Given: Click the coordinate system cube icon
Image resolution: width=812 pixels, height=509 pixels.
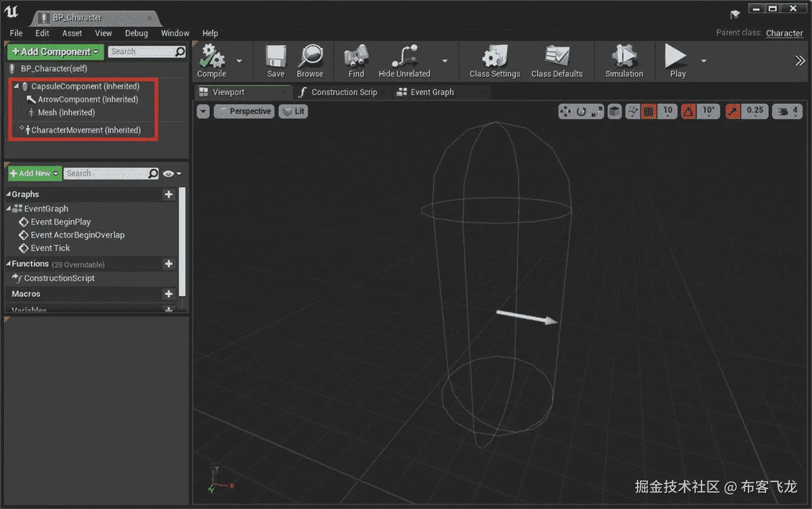Looking at the screenshot, I should coord(614,112).
